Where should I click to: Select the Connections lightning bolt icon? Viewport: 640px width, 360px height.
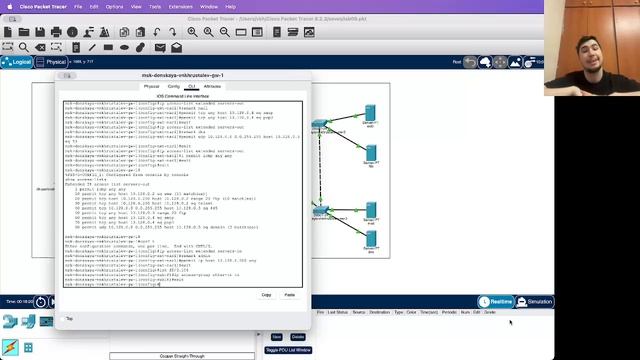coord(10,347)
